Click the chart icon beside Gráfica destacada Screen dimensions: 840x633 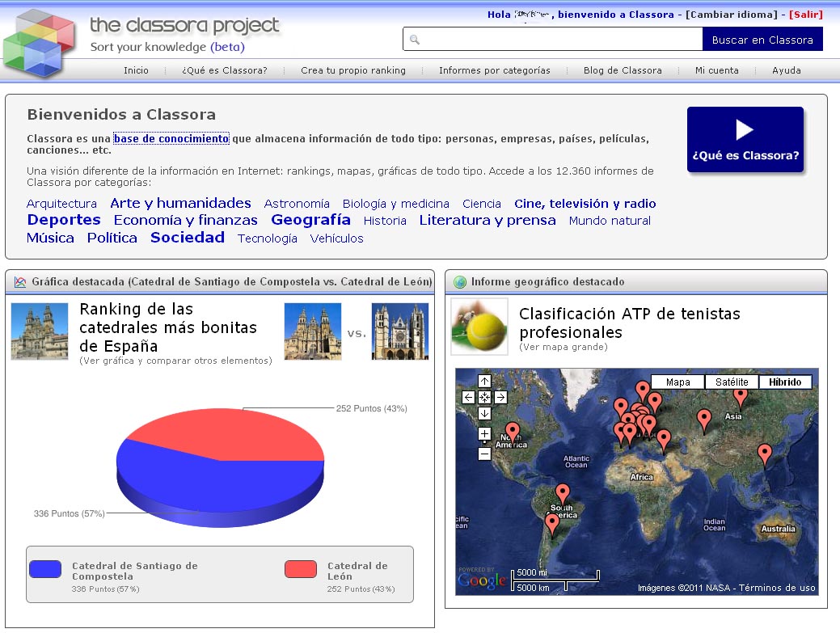click(20, 282)
